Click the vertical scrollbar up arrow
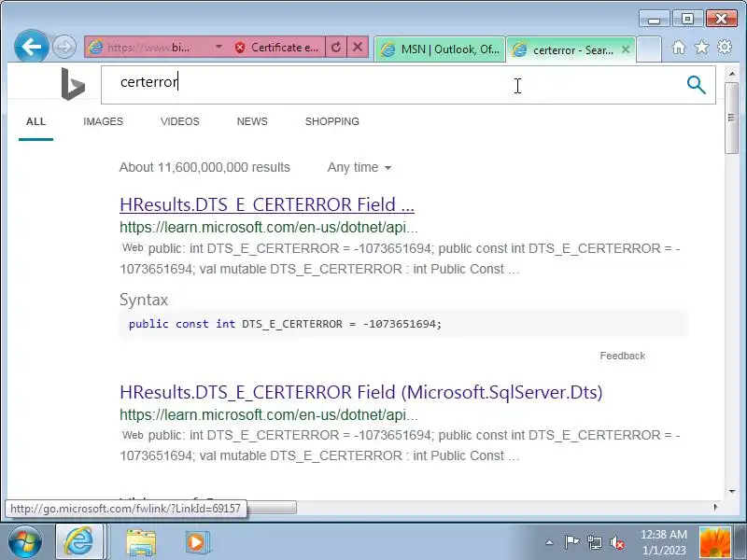 click(732, 74)
